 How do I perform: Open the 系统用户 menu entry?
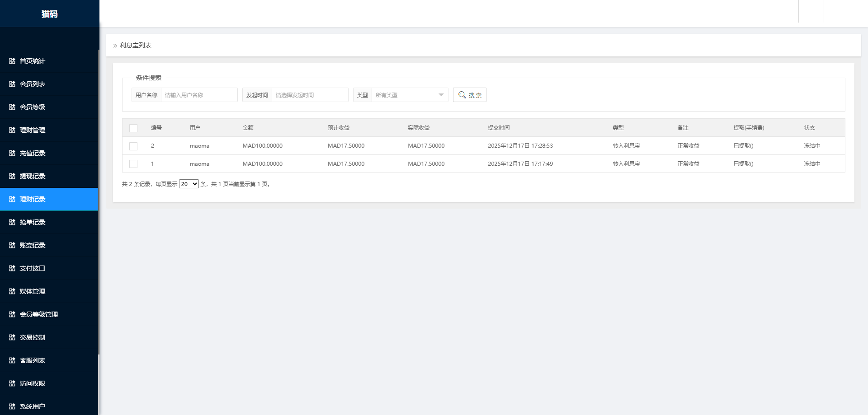pos(32,406)
